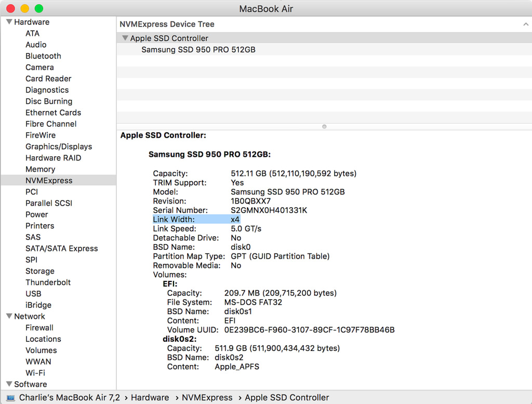Collapse the Software section triangle
The width and height of the screenshot is (532, 404).
click(x=9, y=384)
